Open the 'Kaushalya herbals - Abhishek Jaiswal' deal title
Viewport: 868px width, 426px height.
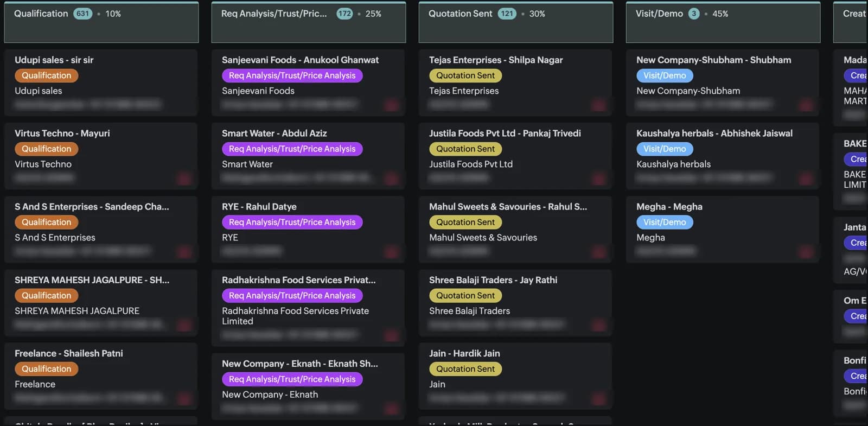coord(714,133)
